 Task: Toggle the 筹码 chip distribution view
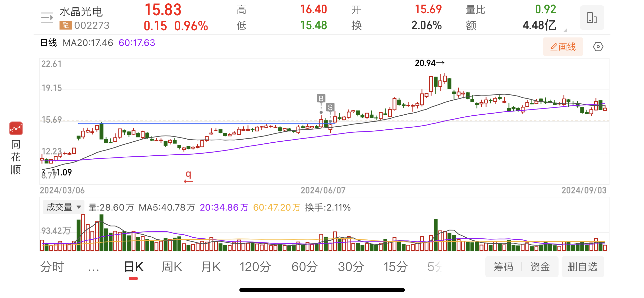(x=503, y=267)
